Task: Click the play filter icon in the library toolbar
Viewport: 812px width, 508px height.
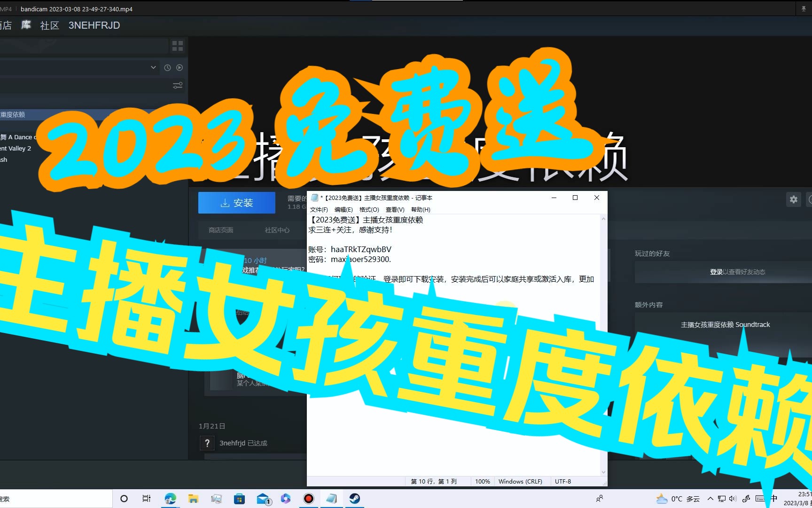Action: [180, 67]
